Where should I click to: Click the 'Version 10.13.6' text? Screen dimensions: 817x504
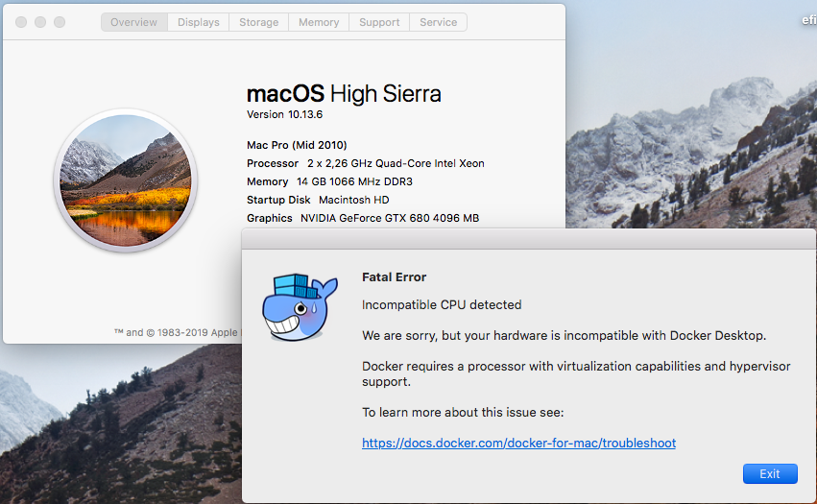[x=284, y=114]
